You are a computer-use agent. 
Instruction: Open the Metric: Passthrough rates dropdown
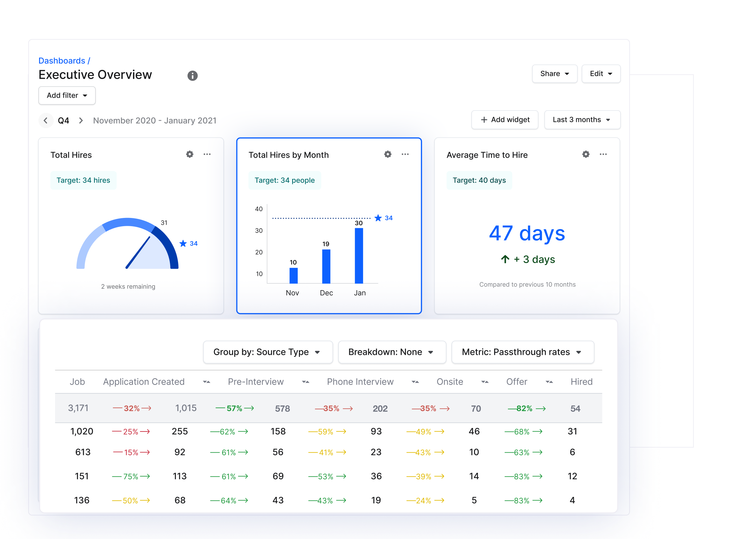pyautogui.click(x=523, y=352)
